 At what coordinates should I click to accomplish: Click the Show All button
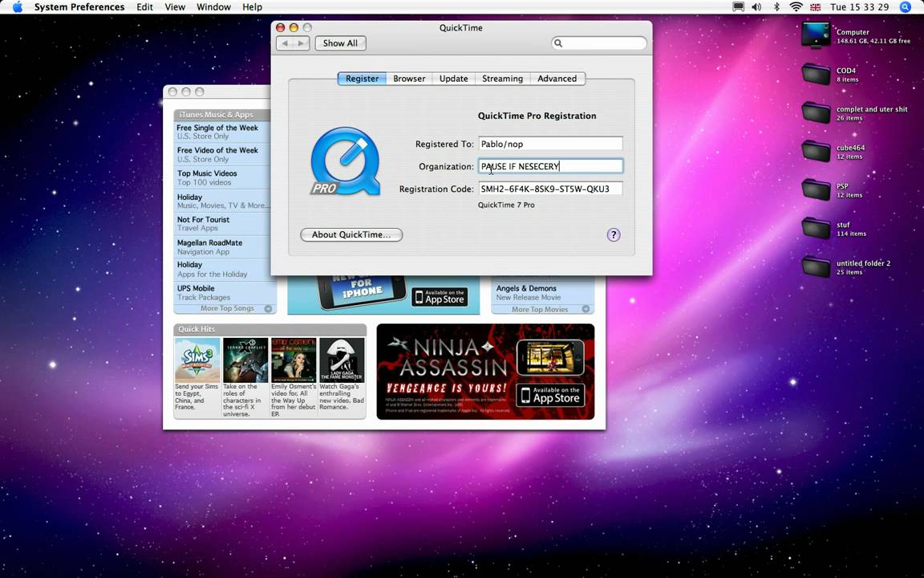pos(340,43)
